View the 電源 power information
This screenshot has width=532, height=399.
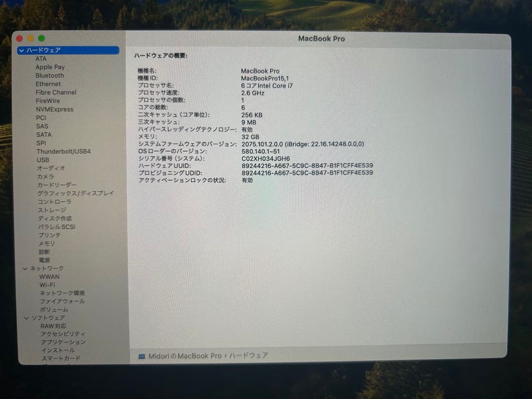pos(43,260)
